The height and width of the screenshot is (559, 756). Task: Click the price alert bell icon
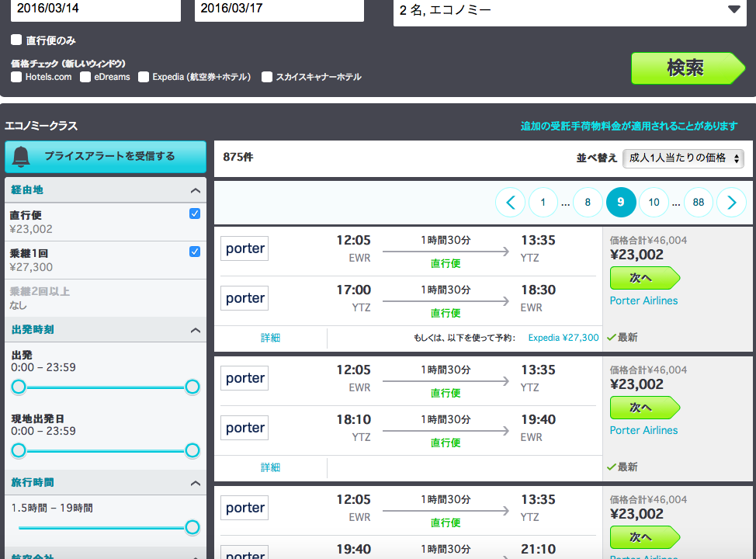click(21, 157)
